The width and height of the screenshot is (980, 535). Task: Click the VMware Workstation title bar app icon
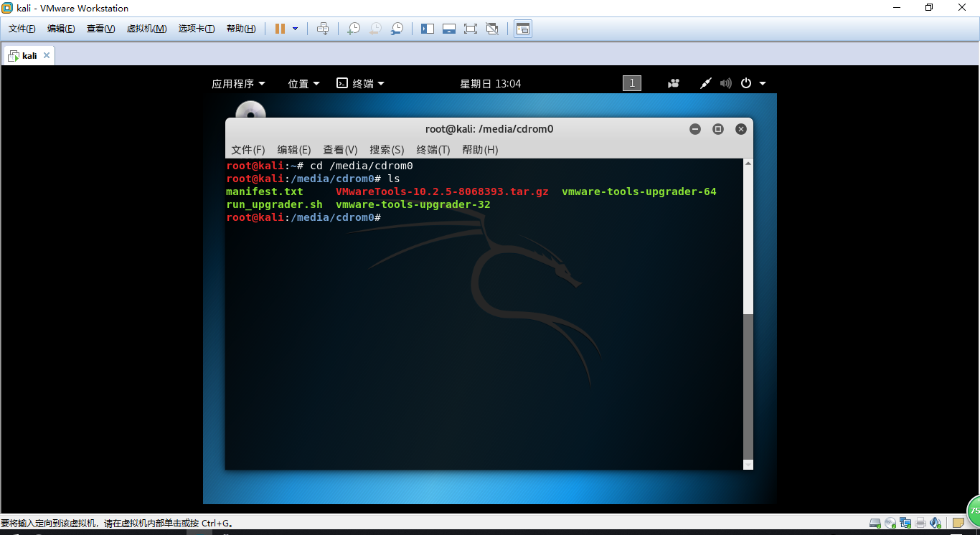click(x=7, y=8)
